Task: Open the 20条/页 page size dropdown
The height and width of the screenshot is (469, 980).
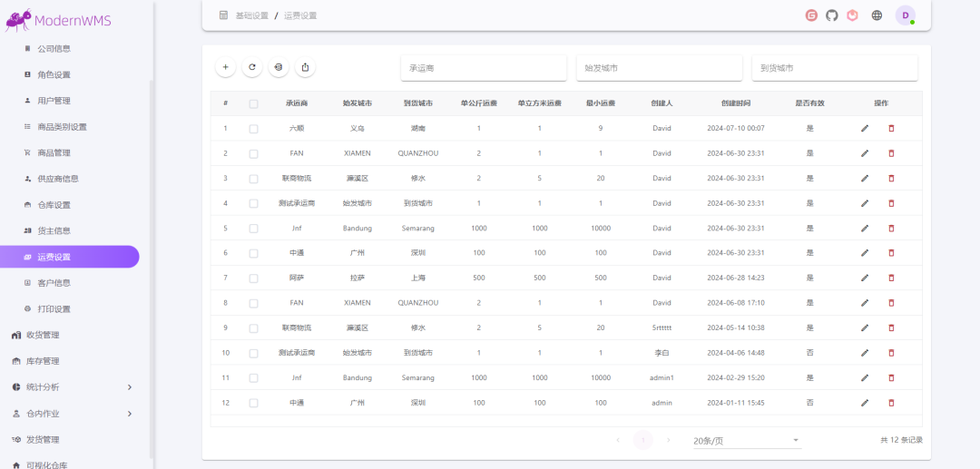Action: [x=746, y=441]
